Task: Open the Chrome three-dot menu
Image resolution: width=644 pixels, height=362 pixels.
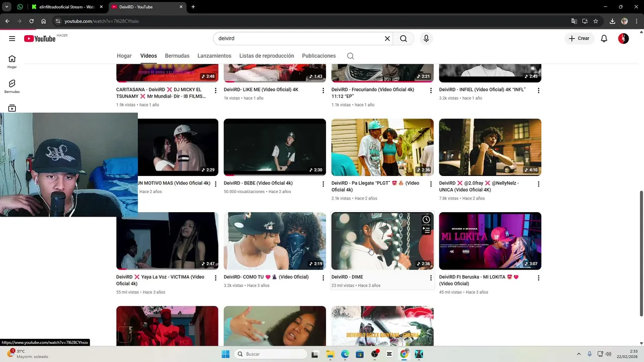Action: pyautogui.click(x=636, y=21)
